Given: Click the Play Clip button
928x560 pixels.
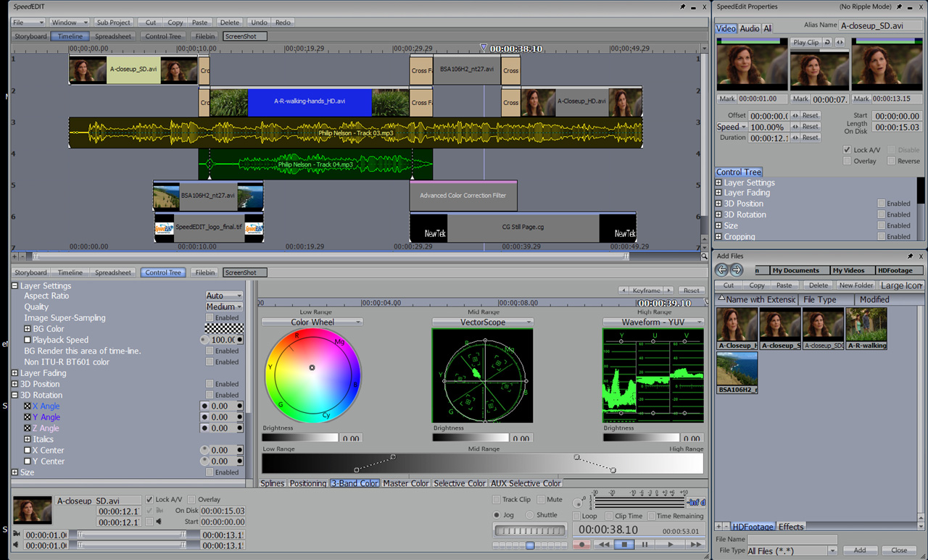Looking at the screenshot, I should click(x=805, y=43).
